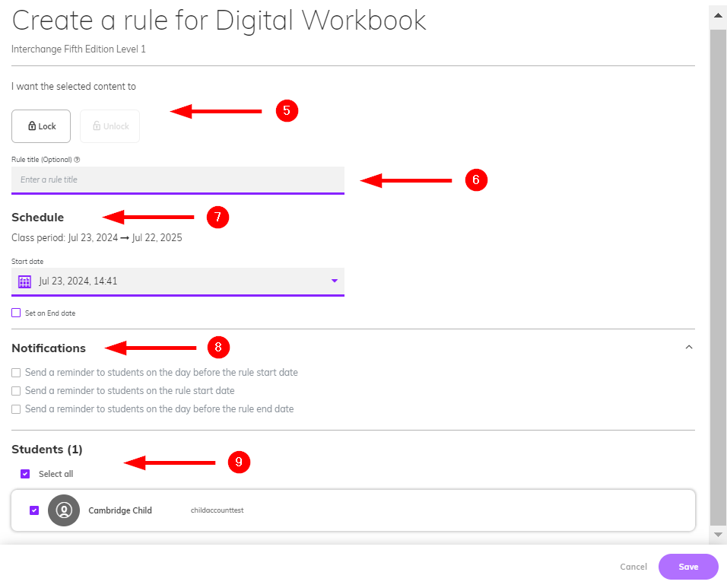
Task: Check reminder on day before rule end date
Action: (x=16, y=409)
